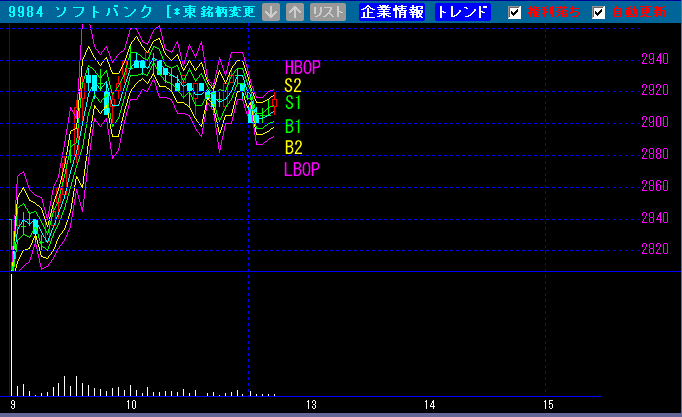Click the 2820 price axis label
The width and height of the screenshot is (682, 417).
click(x=655, y=249)
